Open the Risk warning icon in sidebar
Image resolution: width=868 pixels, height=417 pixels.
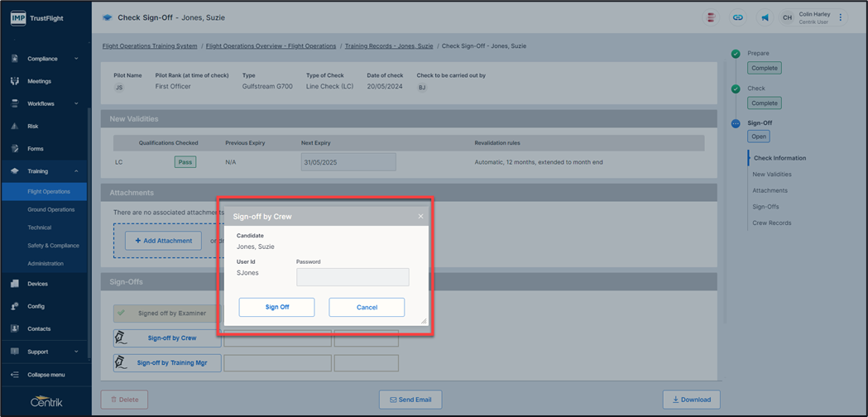tap(15, 127)
